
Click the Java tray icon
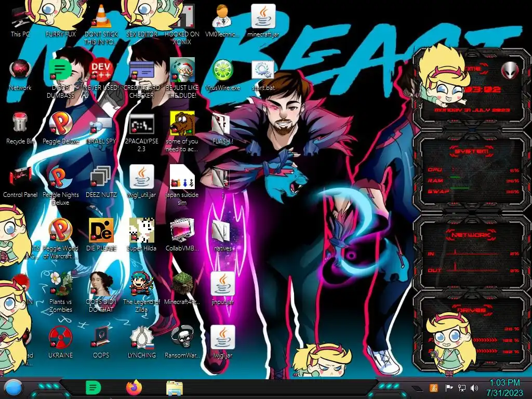433,388
